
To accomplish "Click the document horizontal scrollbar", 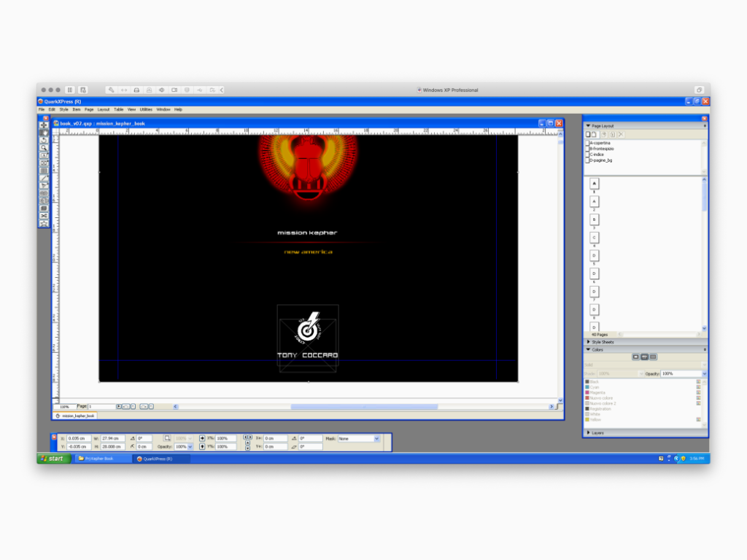I will tap(363, 407).
